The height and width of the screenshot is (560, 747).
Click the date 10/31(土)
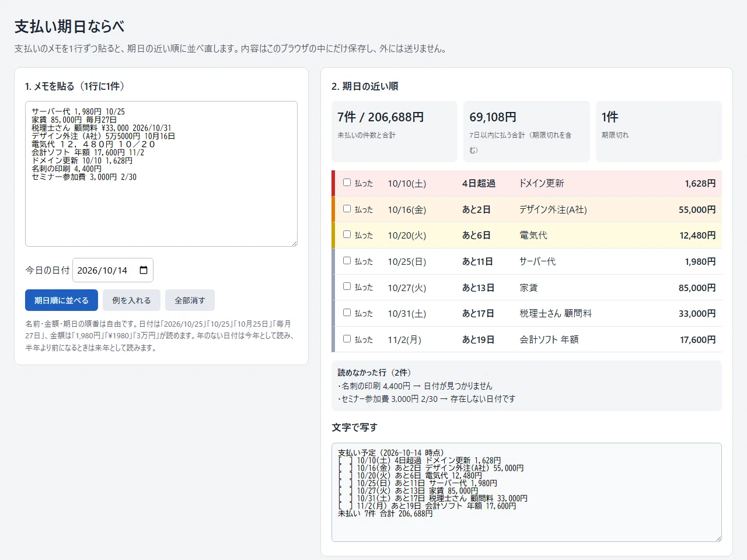click(x=407, y=313)
